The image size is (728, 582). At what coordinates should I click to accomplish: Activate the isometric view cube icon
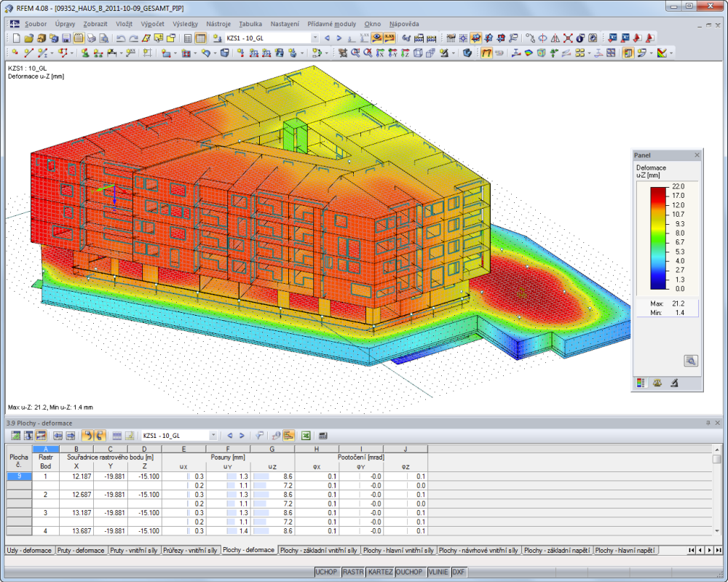[417, 52]
